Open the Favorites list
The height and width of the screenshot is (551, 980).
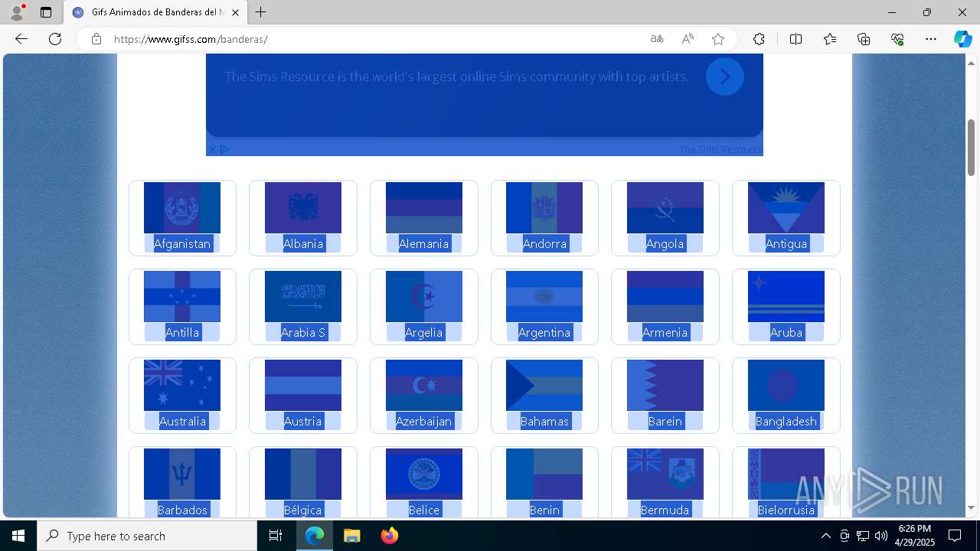tap(830, 39)
